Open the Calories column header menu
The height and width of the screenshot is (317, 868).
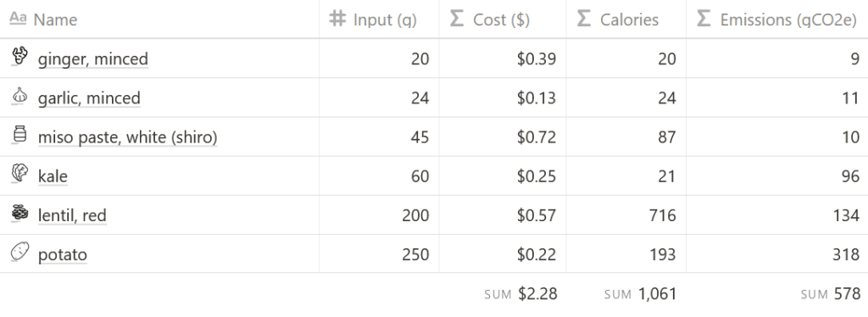coord(626,19)
